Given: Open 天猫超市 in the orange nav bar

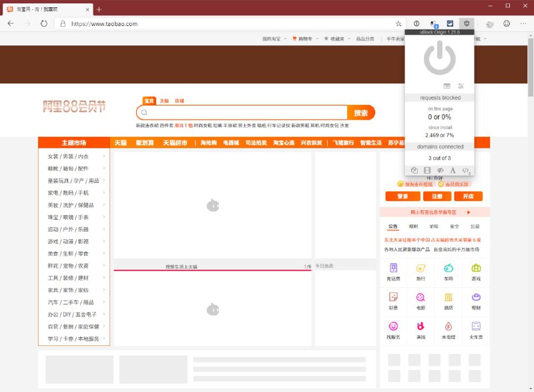Looking at the screenshot, I should (175, 143).
